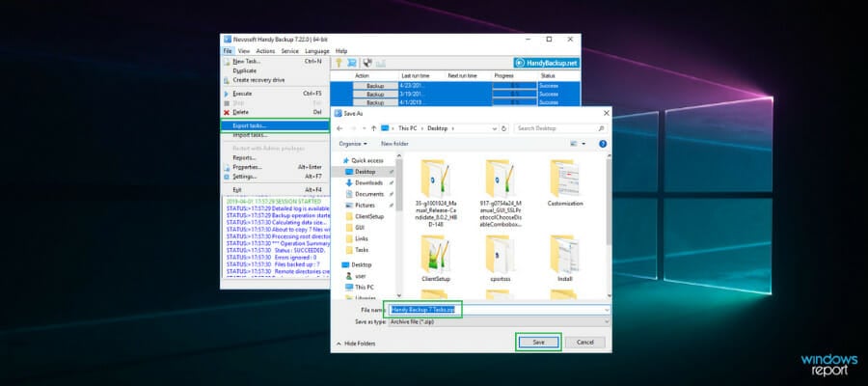Choose Reports from File menu
Screen dimensions: 868x386
pyautogui.click(x=275, y=158)
